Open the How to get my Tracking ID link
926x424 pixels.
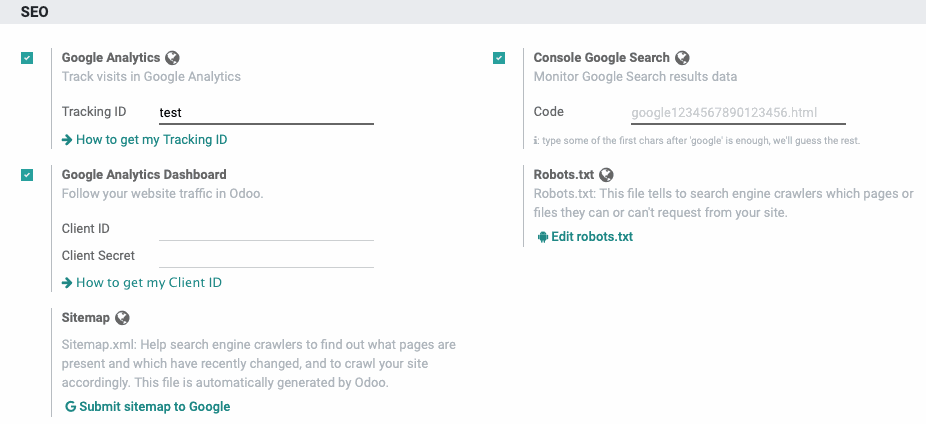pyautogui.click(x=145, y=140)
